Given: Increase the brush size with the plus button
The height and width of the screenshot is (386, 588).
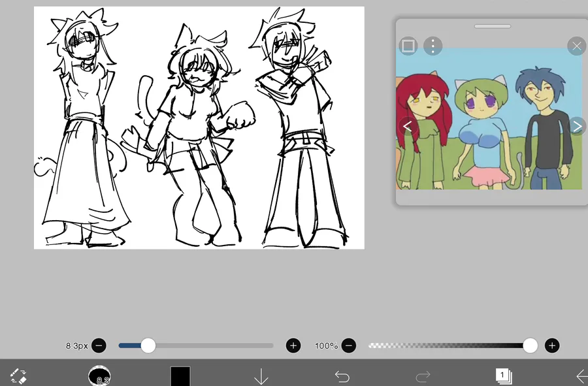Looking at the screenshot, I should [x=293, y=346].
